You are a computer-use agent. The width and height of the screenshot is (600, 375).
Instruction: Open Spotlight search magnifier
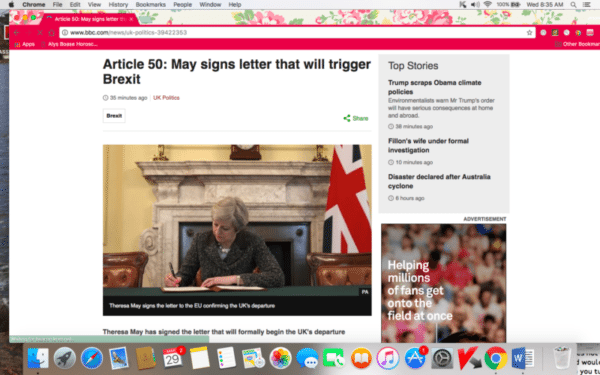coord(573,5)
